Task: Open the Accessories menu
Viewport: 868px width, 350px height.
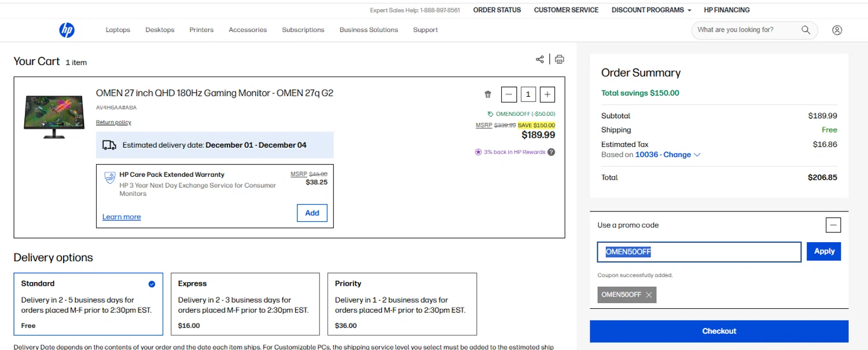Action: (248, 30)
